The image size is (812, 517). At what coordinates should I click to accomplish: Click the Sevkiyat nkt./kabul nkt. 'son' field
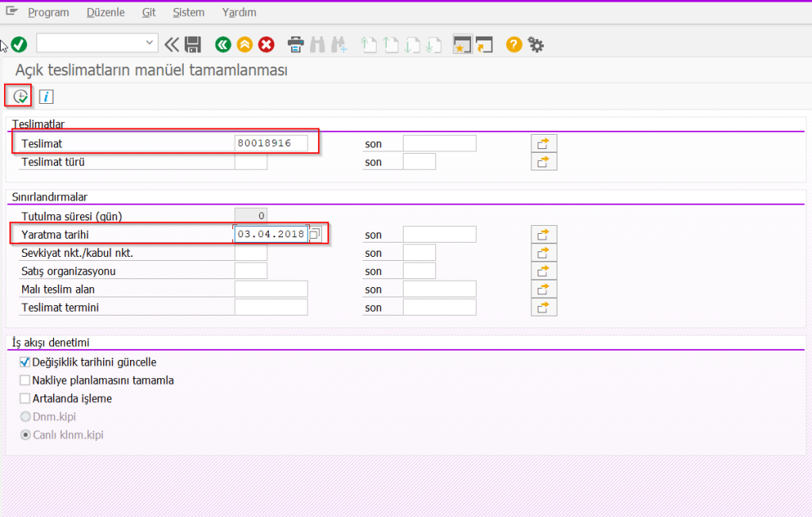(x=419, y=252)
